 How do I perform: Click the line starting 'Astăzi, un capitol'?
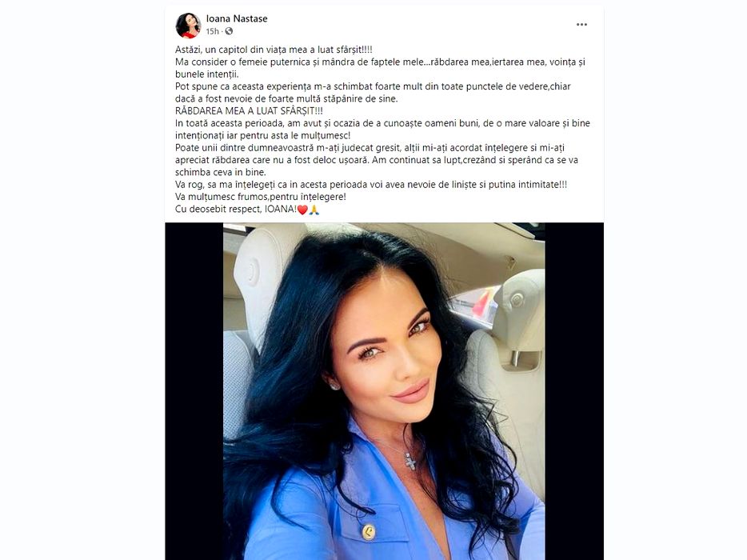[x=274, y=50]
